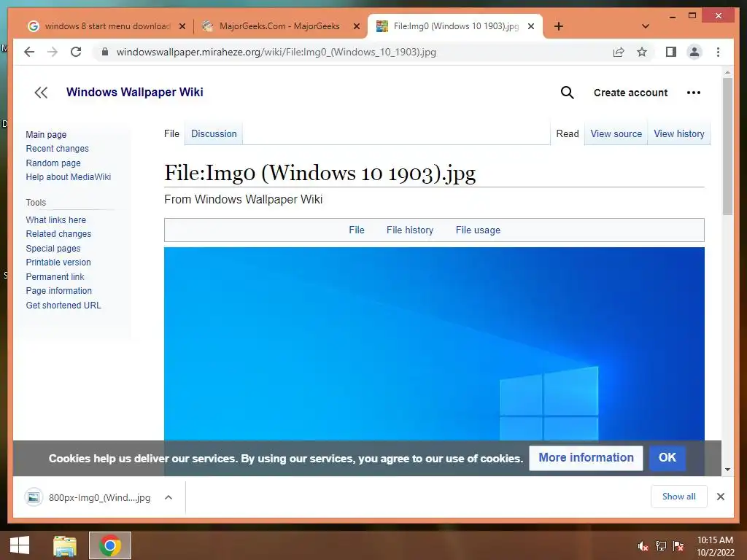
Task: Select the File:Img0 (Windows 10 1903).jpg tab
Action: pos(456,26)
